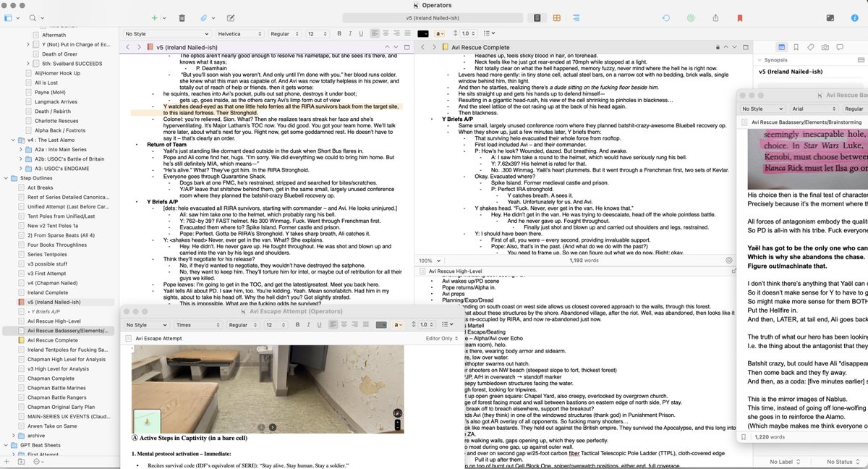Click the Search magnifier icon in toolbar
Image resolution: width=868 pixels, height=469 pixels.
[x=33, y=17]
